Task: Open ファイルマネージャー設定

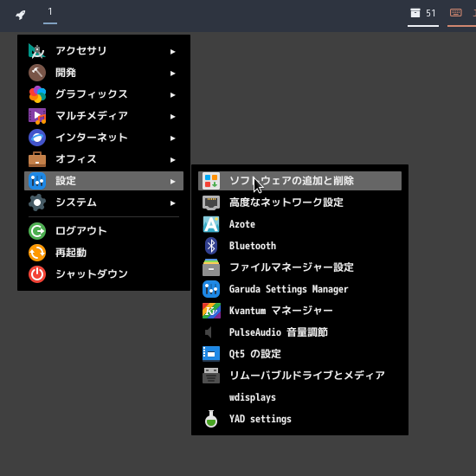Action: [299, 267]
